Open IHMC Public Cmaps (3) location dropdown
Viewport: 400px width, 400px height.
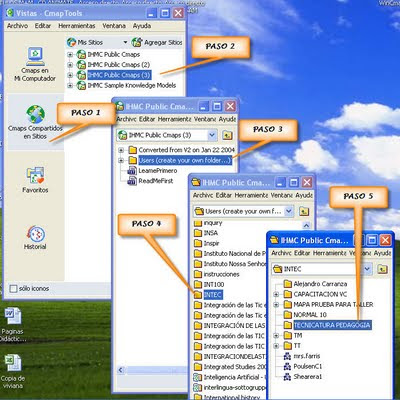tap(212, 135)
